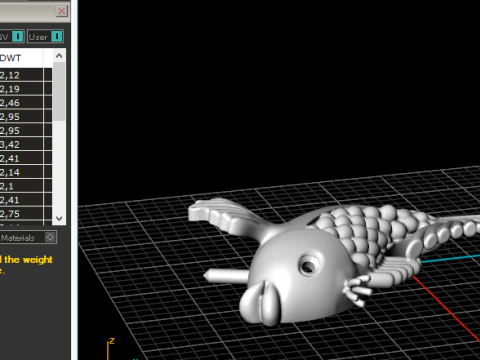The image size is (480, 360).
Task: Select the row with value 2,12
Action: (26, 75)
